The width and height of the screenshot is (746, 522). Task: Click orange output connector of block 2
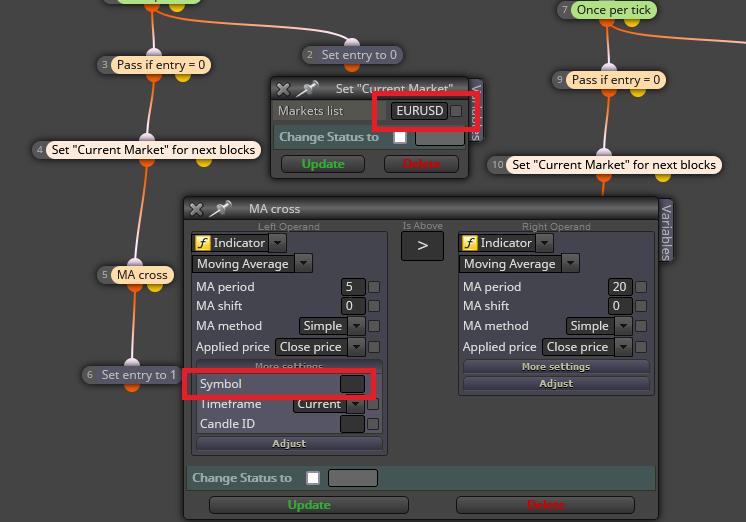352,67
